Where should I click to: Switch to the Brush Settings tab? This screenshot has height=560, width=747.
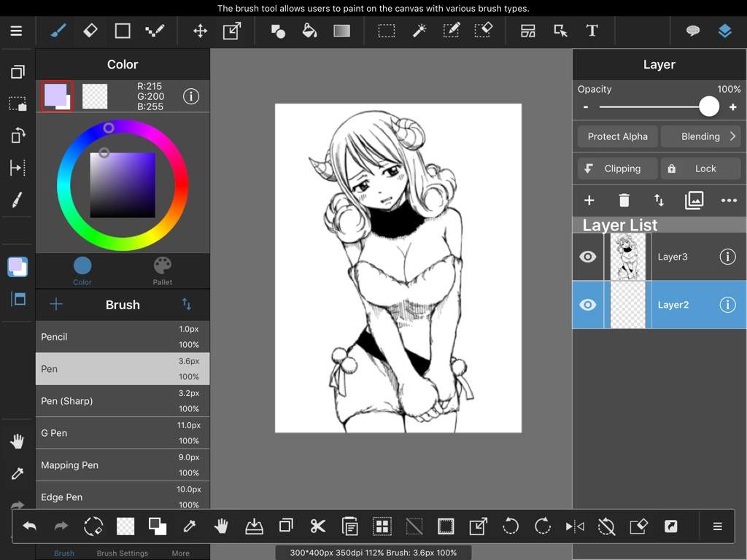pyautogui.click(x=122, y=553)
